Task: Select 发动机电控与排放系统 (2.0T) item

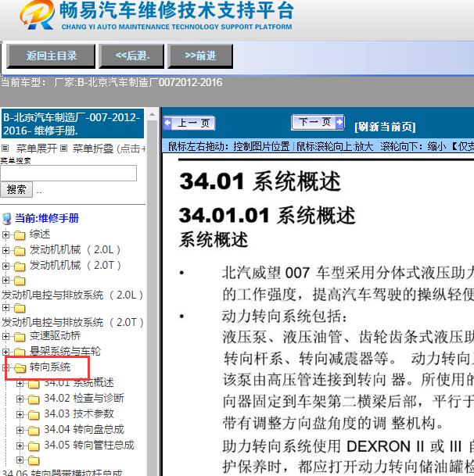Action: (73, 322)
